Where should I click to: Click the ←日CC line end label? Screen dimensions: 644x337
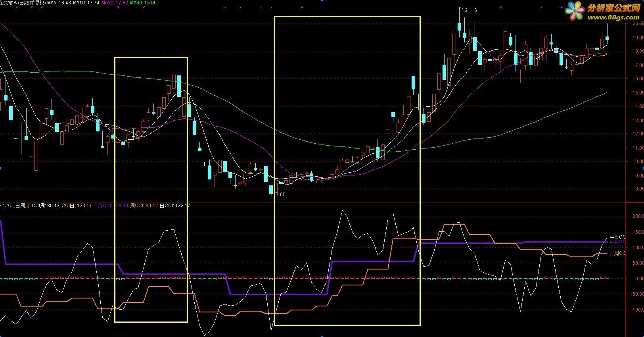(x=617, y=237)
